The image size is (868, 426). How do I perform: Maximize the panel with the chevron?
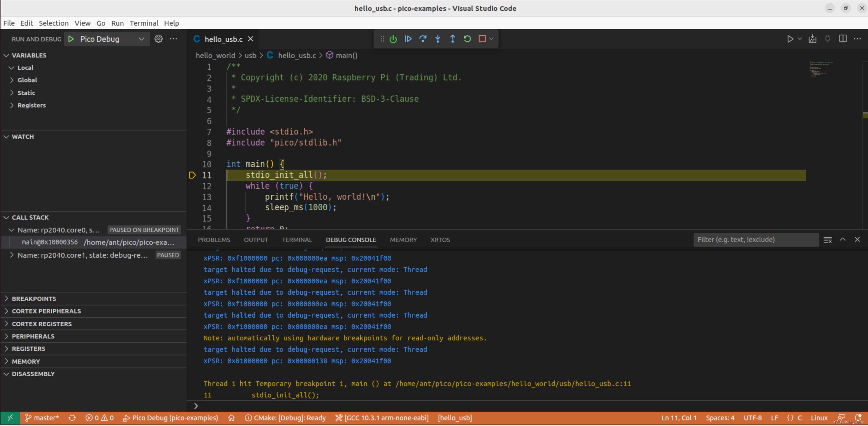(842, 240)
